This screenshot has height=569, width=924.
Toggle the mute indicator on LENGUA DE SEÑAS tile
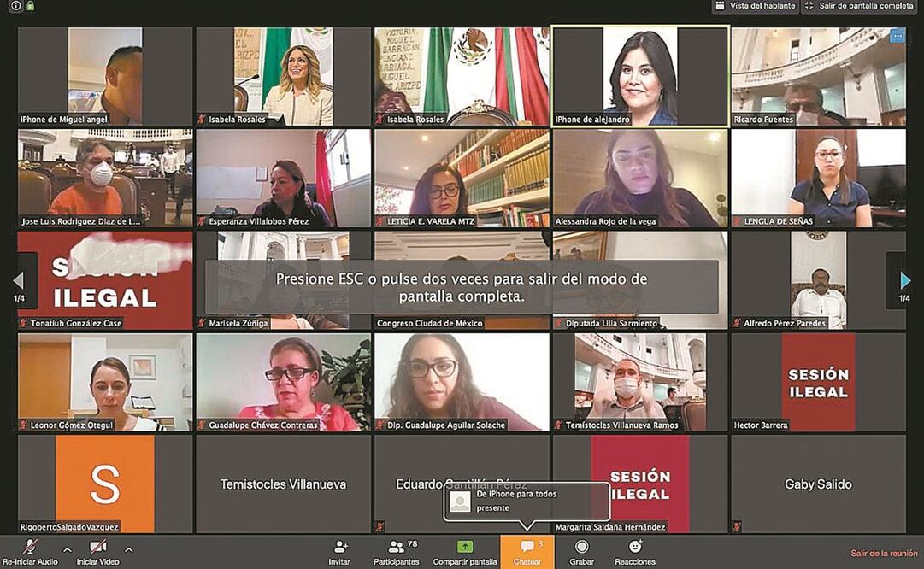coord(736,220)
